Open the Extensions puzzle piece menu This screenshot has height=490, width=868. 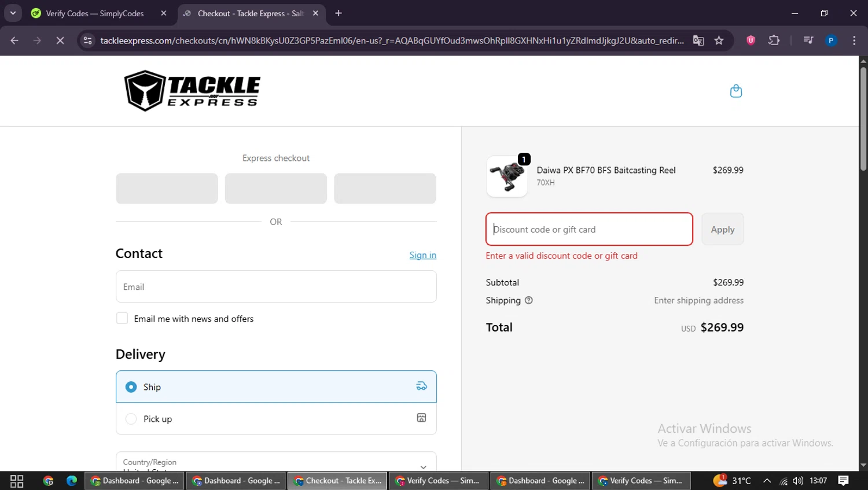pyautogui.click(x=774, y=40)
